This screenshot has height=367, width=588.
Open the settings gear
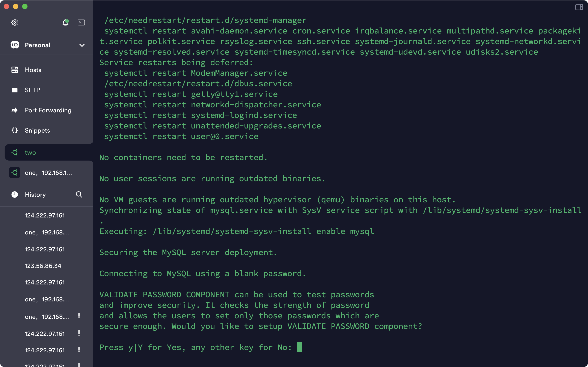tap(14, 22)
